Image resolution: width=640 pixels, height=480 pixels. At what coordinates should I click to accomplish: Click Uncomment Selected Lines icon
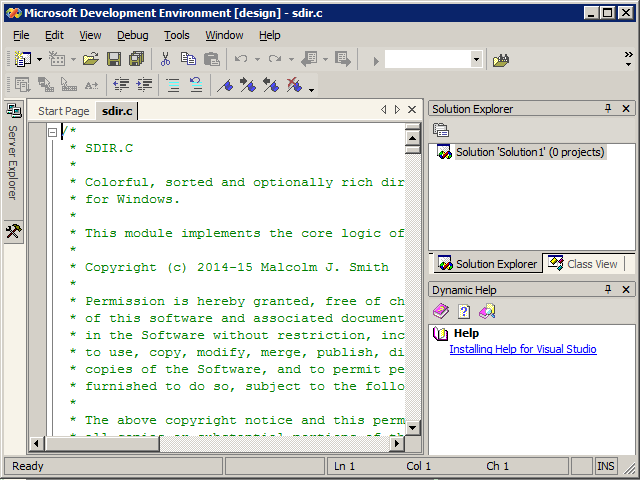(x=196, y=85)
